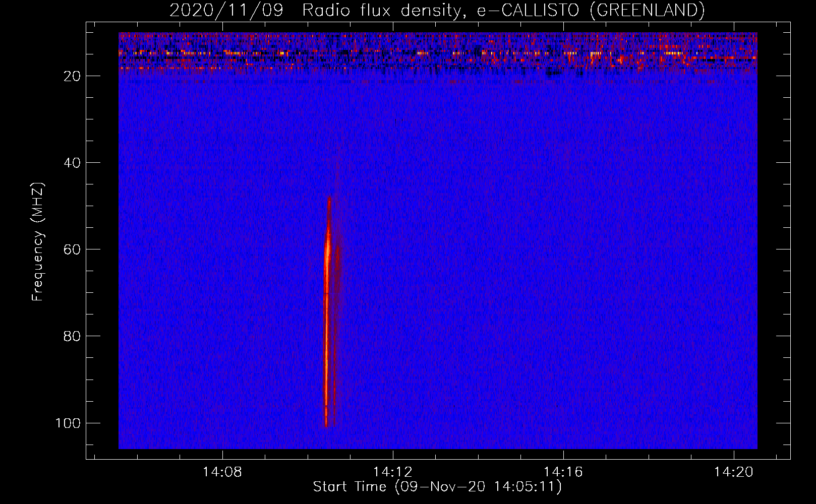The height and width of the screenshot is (504, 816).
Task: Click the plot title date 2020/11/09
Action: (x=226, y=10)
